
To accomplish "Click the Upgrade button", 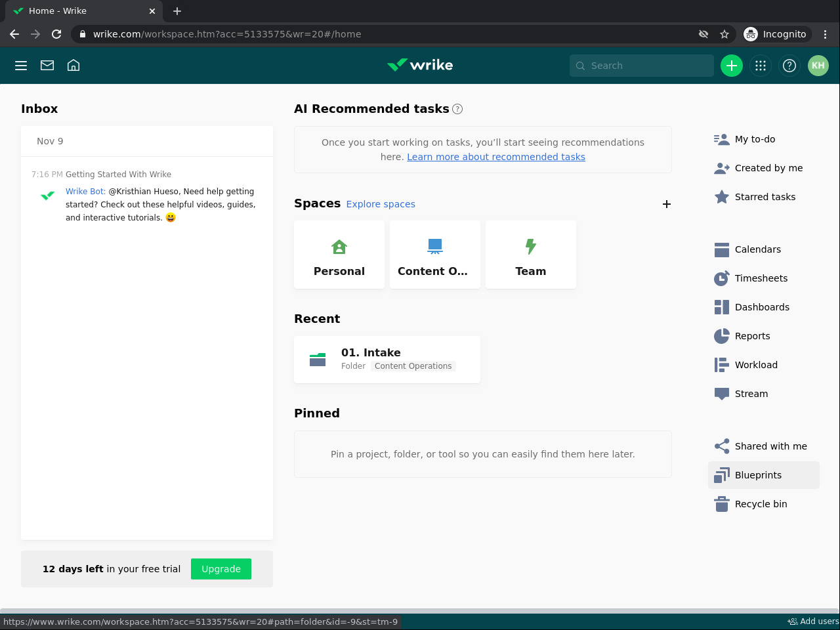I will point(221,569).
